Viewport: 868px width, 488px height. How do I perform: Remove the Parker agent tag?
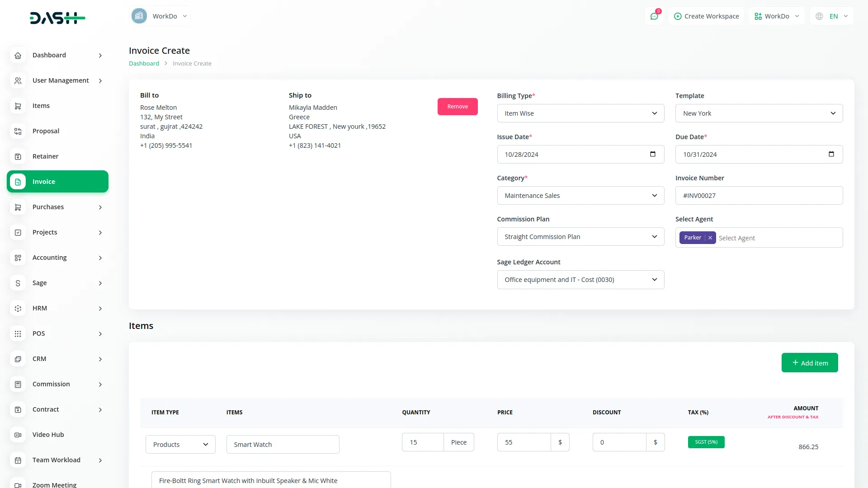(709, 238)
